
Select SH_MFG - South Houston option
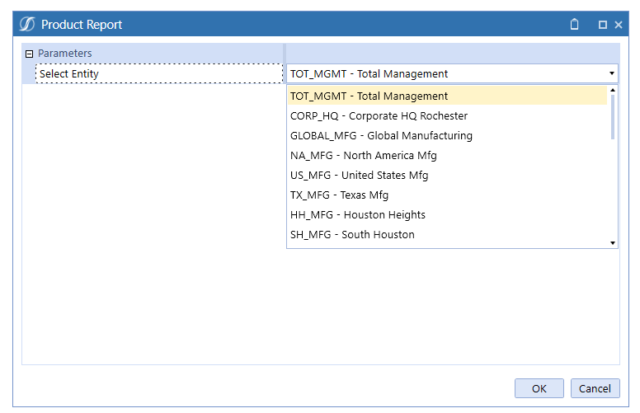[352, 235]
